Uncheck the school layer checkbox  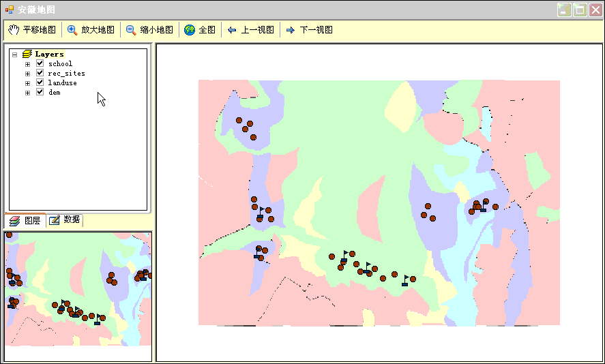(x=40, y=63)
